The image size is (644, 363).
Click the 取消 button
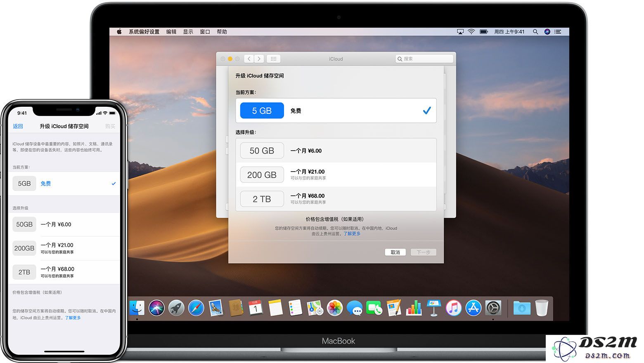pos(395,252)
